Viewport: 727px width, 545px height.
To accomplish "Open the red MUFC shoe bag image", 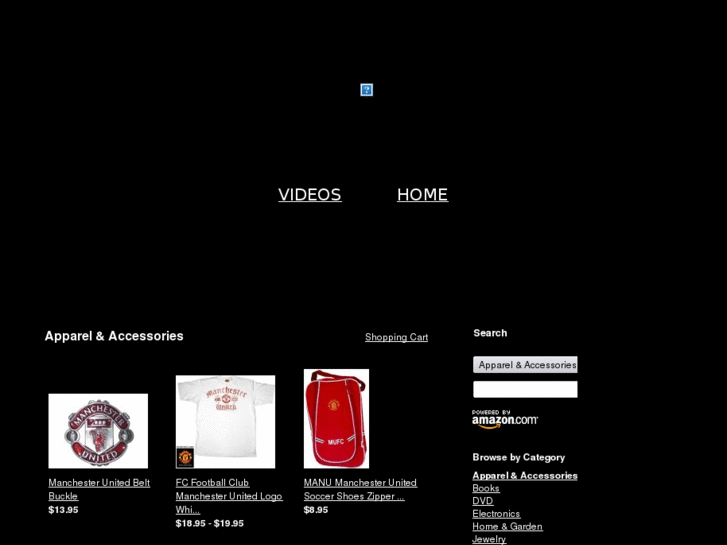I will pyautogui.click(x=336, y=418).
